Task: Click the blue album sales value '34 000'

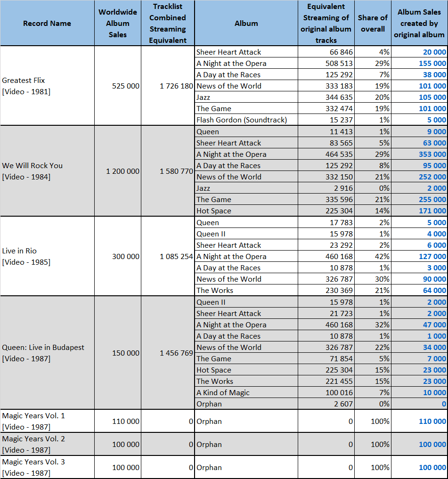Action: tap(434, 348)
